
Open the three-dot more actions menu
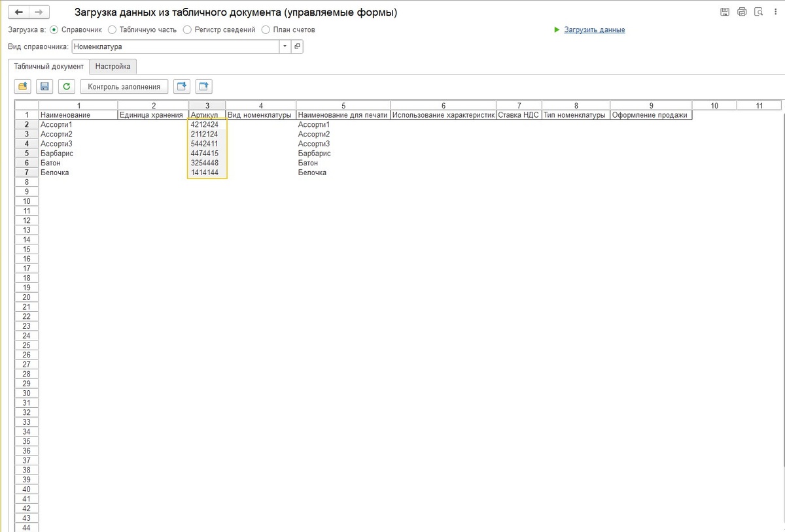(776, 12)
